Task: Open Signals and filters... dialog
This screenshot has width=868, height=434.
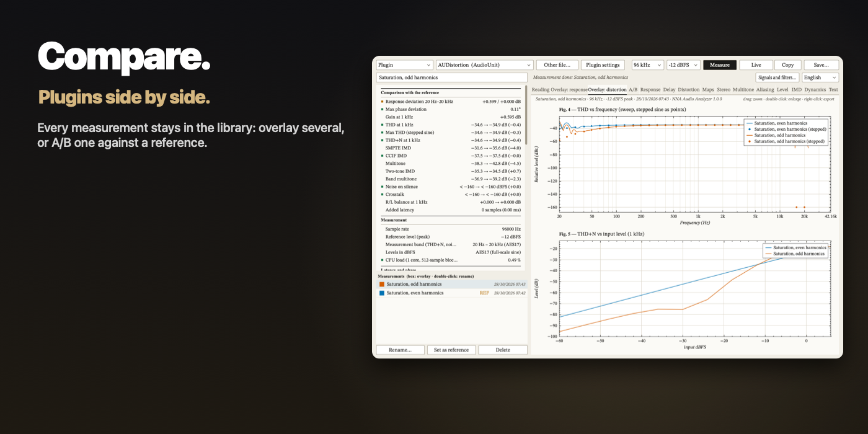Action: point(777,77)
